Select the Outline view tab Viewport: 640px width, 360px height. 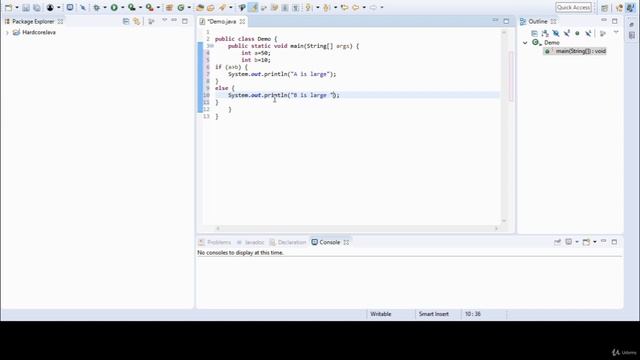pyautogui.click(x=538, y=21)
